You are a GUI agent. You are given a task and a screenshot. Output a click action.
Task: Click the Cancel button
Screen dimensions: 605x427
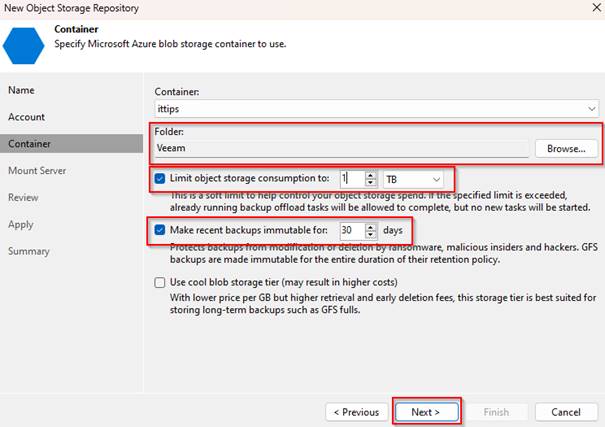pos(566,412)
